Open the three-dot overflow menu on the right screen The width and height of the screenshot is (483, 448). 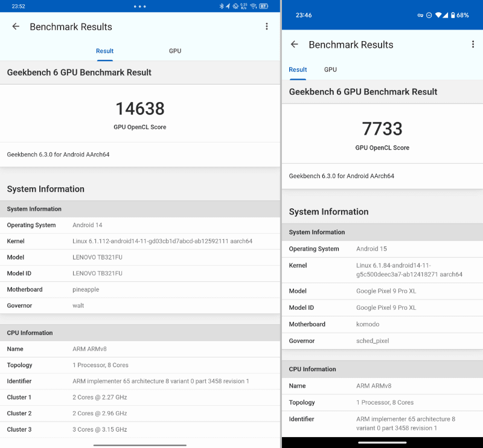[472, 44]
